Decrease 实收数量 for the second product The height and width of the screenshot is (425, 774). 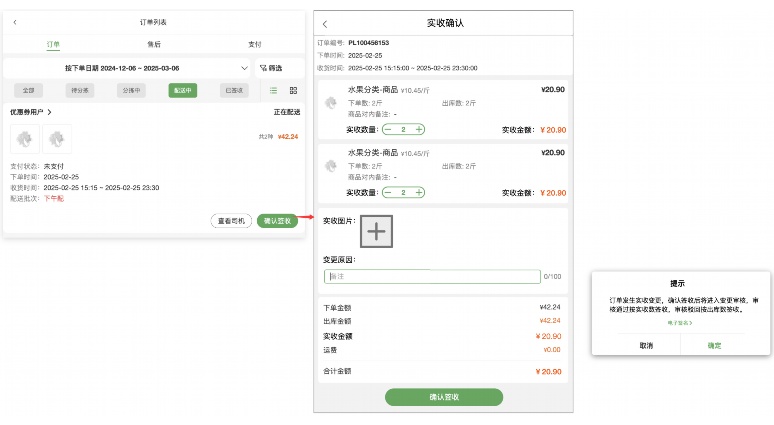pos(388,193)
